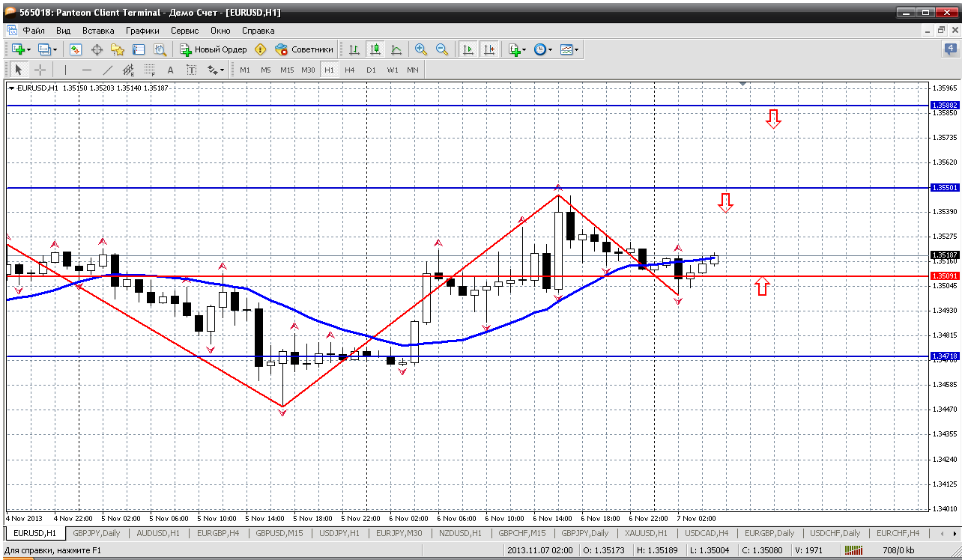Switch to H4 timeframe
The height and width of the screenshot is (560, 965).
click(x=350, y=70)
